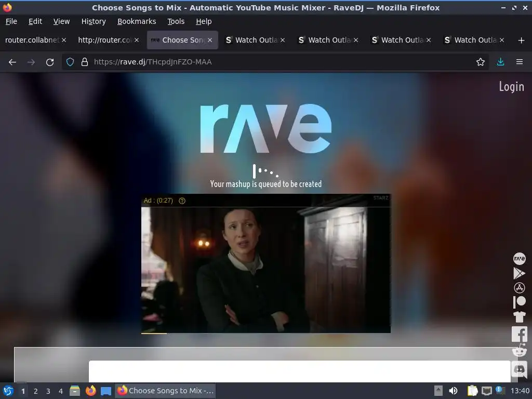
Task: Open the View menu
Action: coord(61,21)
